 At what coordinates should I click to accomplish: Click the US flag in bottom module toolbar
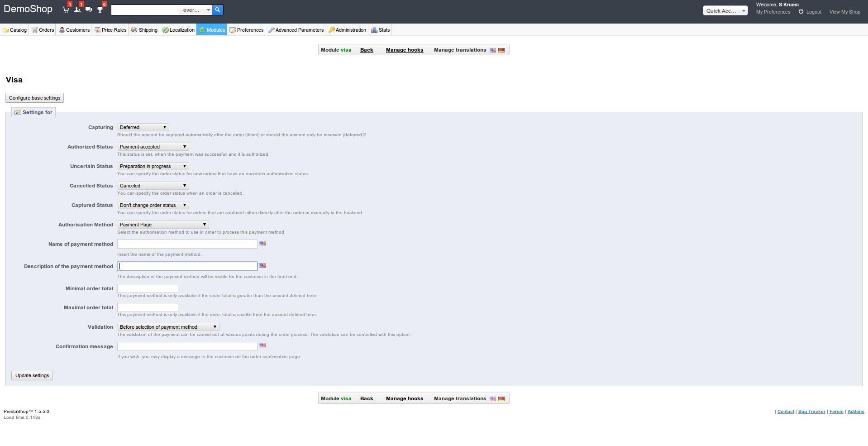tap(493, 399)
